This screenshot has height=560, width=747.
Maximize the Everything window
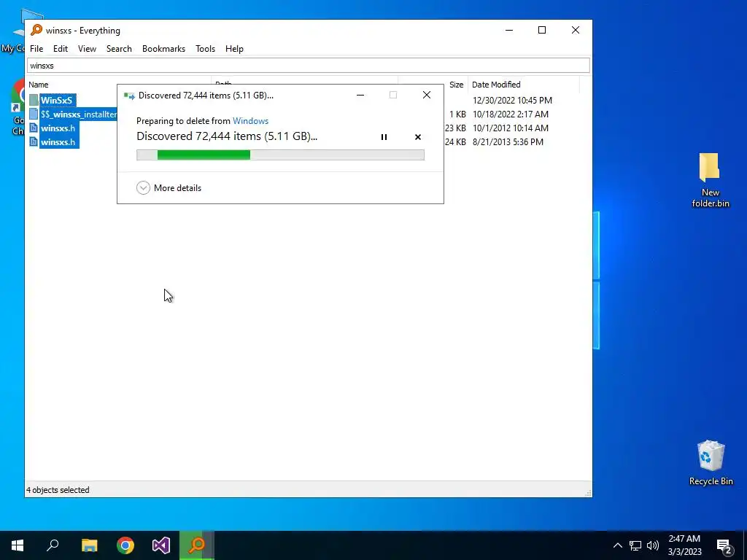point(542,30)
